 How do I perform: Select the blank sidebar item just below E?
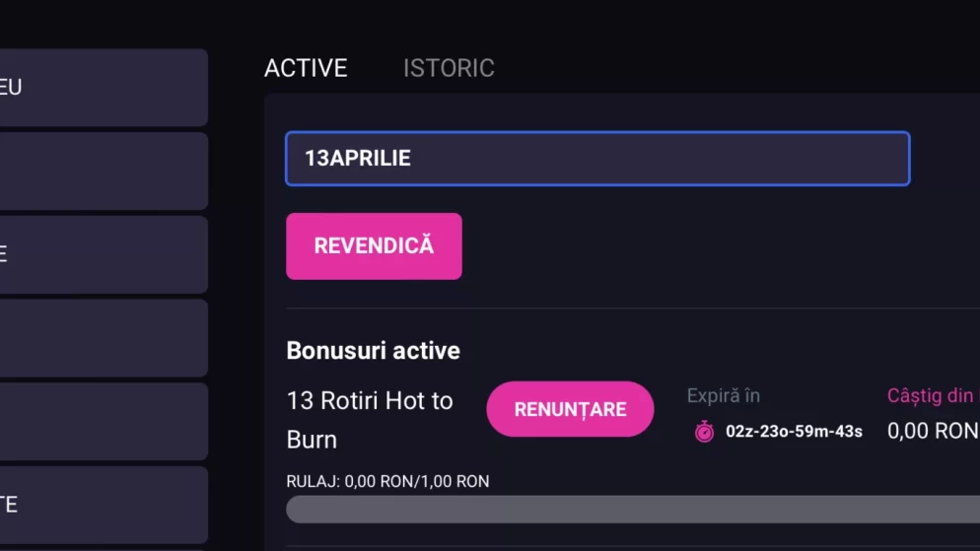(x=104, y=338)
